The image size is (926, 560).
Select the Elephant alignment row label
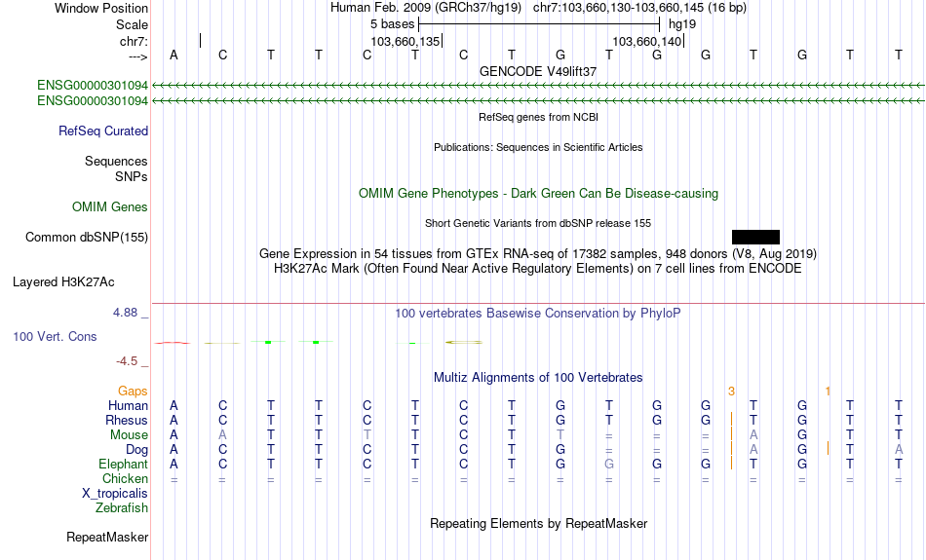point(123,465)
